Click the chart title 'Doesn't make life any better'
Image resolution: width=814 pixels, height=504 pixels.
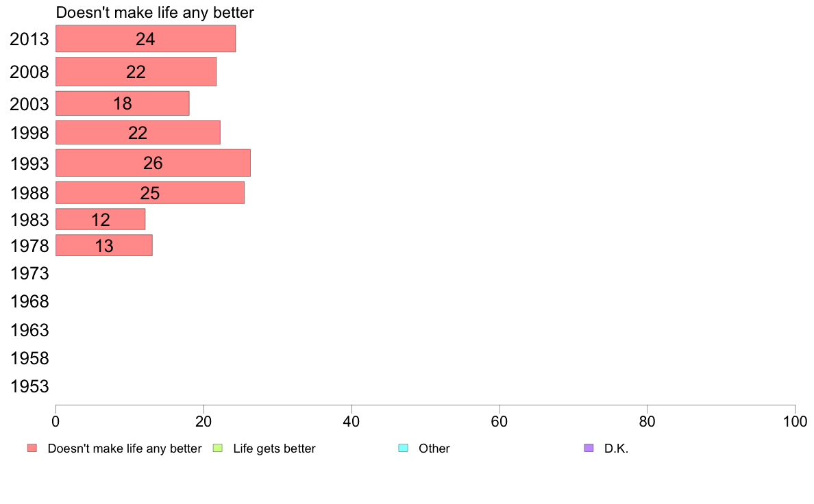tap(156, 12)
